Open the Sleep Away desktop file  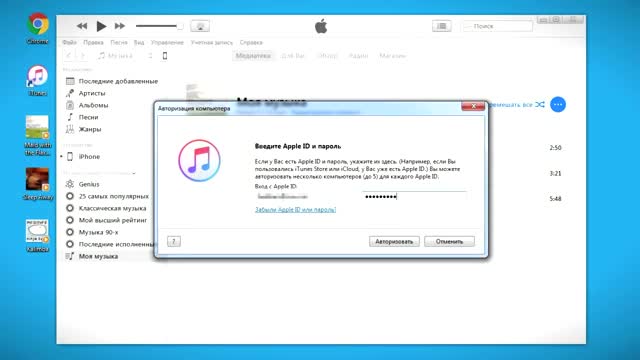[38, 184]
